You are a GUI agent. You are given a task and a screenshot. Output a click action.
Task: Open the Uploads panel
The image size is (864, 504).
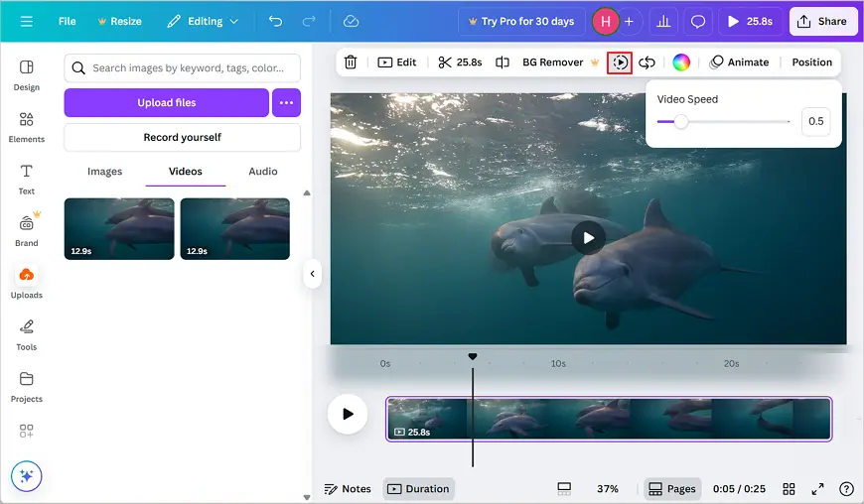[x=27, y=283]
